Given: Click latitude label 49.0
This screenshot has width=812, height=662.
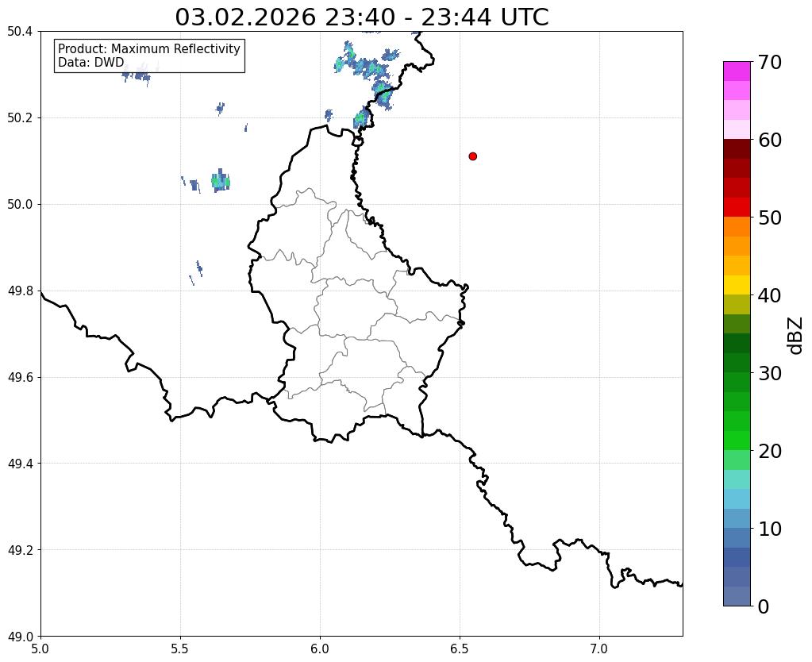Looking at the screenshot, I should click(20, 637).
